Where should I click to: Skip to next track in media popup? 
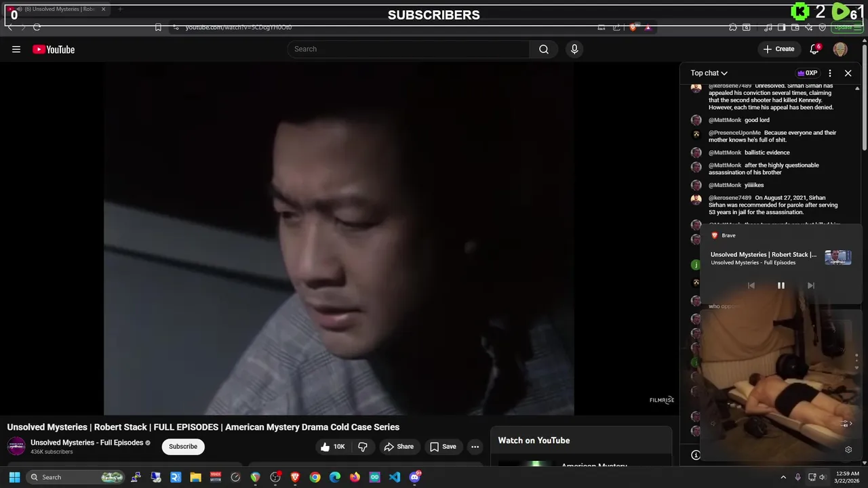(810, 285)
